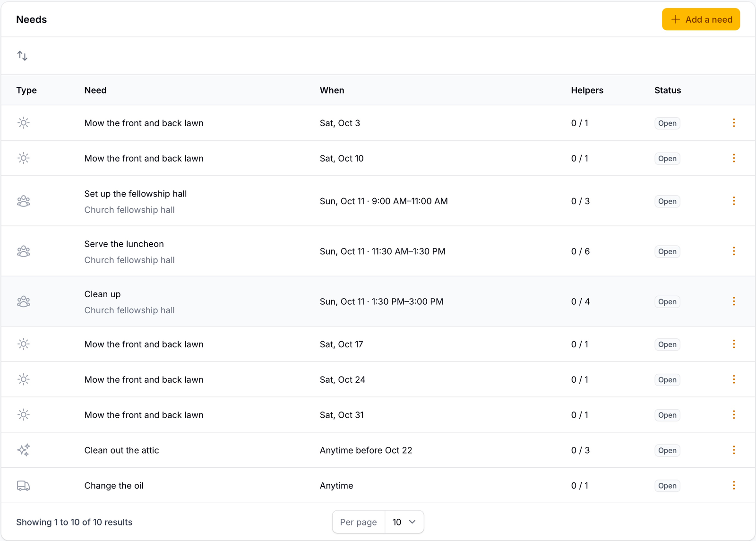Open actions menu for Change the oil

[x=734, y=485]
